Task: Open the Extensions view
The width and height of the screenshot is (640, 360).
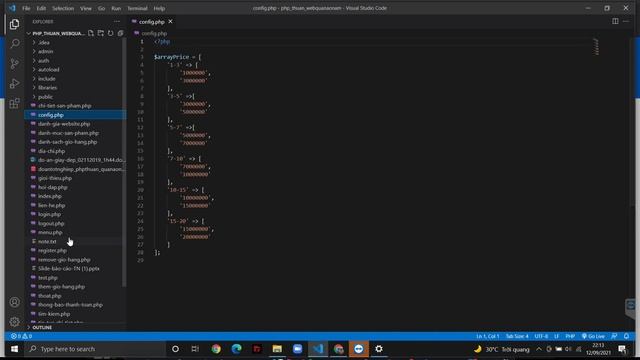Action: [15, 103]
